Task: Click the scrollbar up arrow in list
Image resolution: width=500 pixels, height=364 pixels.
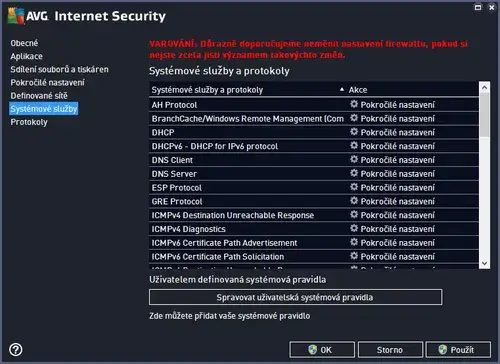Action: tap(485, 87)
